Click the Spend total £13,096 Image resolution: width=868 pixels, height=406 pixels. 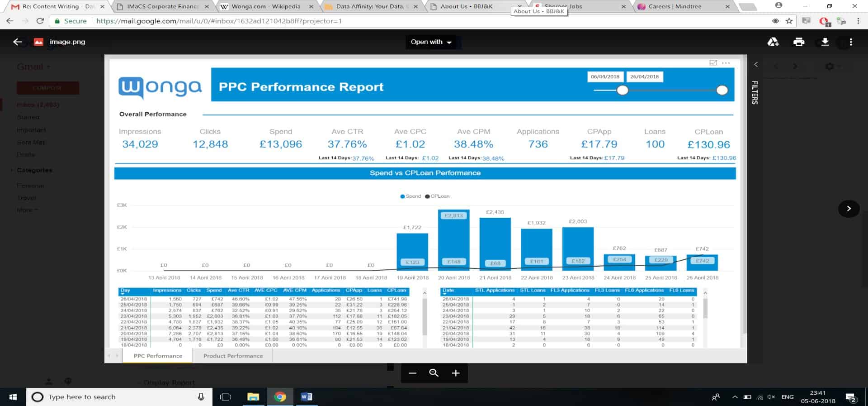281,144
